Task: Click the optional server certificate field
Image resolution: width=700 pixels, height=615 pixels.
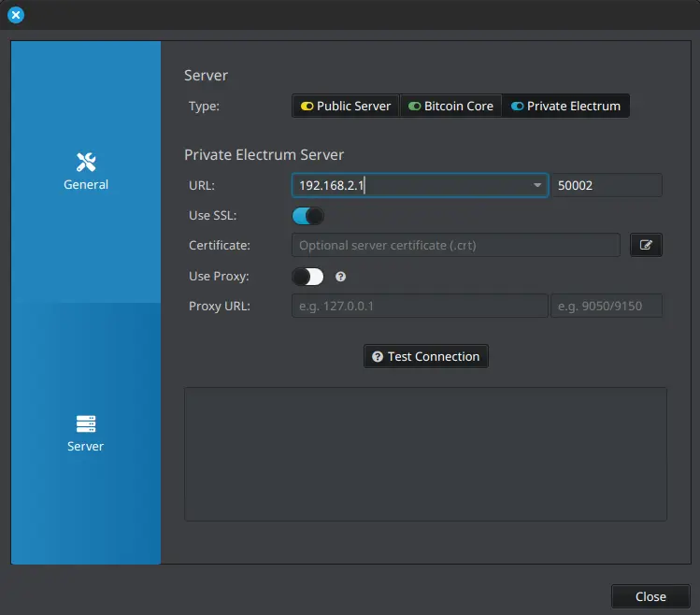Action: 456,245
